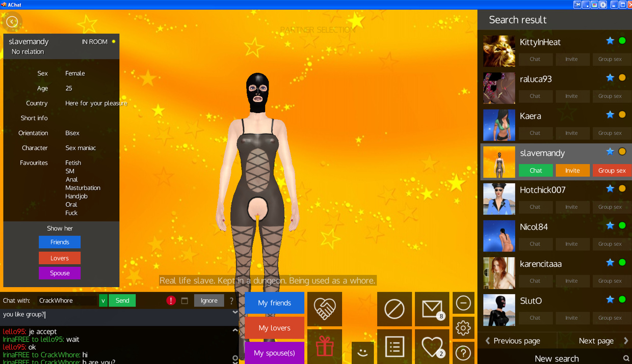The height and width of the screenshot is (364, 632).
Task: Click the 'IrinaFREE to lello95: wait' chat line
Action: [x=41, y=339]
